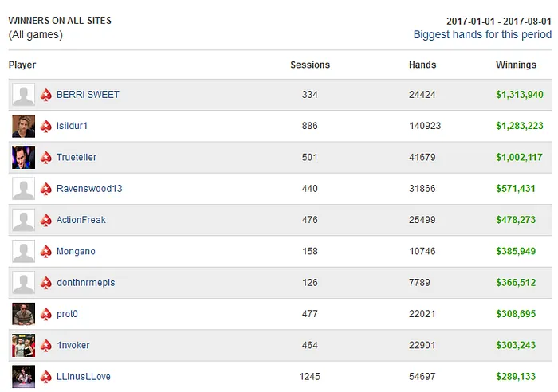Click PokerStars spade icon beside Isildur1
This screenshot has width=558, height=392.
(x=46, y=126)
